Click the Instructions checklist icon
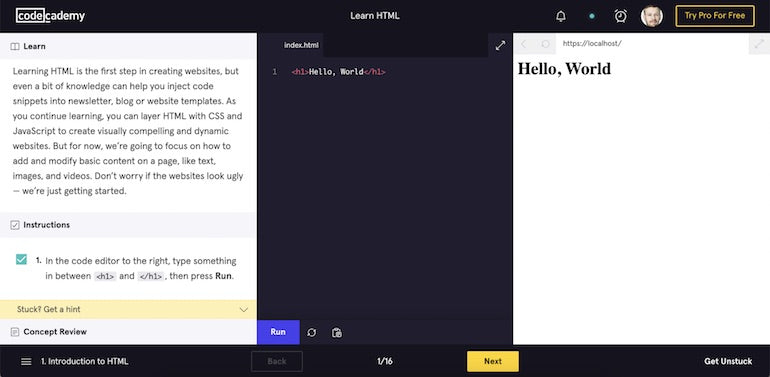 click(x=15, y=225)
